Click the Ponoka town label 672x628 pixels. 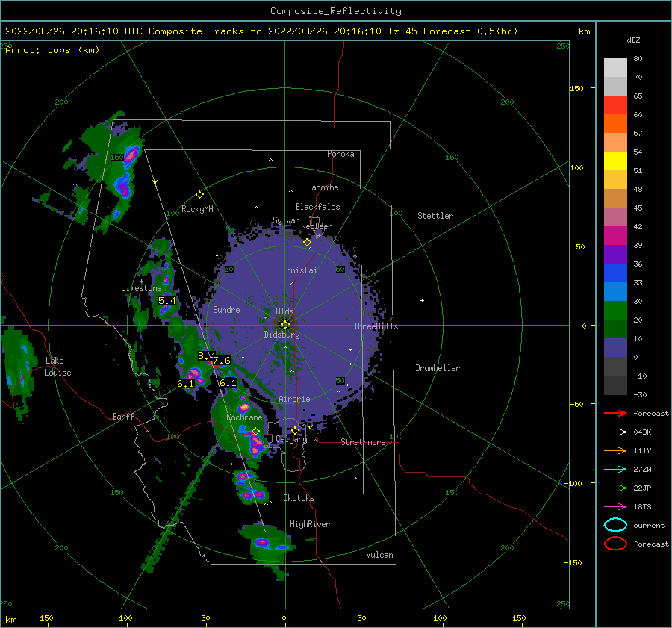tap(340, 154)
